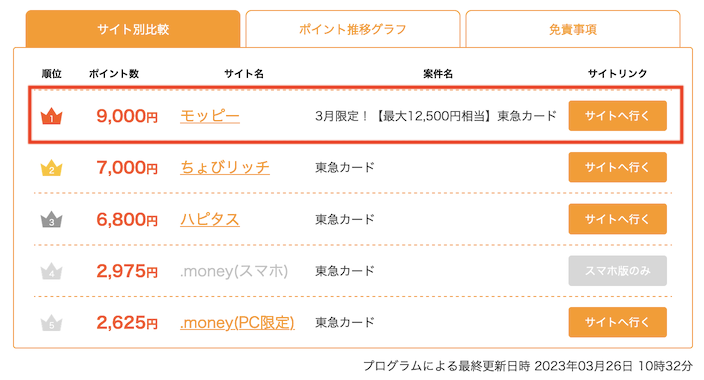Open the ポイント推移グラフ tab
Screen dimensions: 704x380
tap(352, 29)
